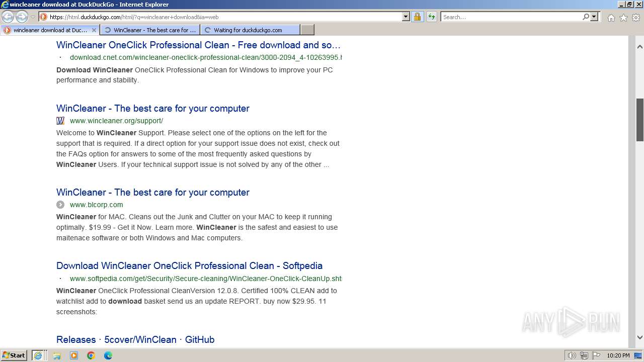Open File Explorer from the taskbar

[57, 355]
